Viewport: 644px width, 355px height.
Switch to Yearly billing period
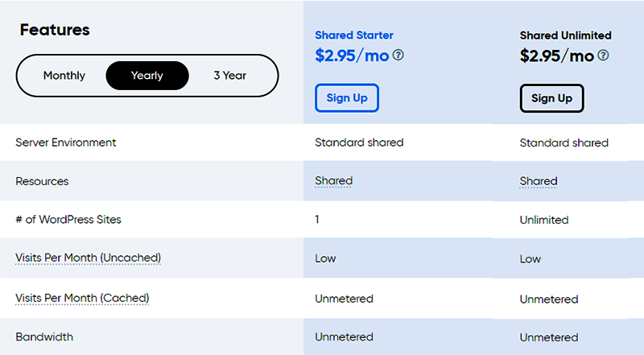click(147, 76)
